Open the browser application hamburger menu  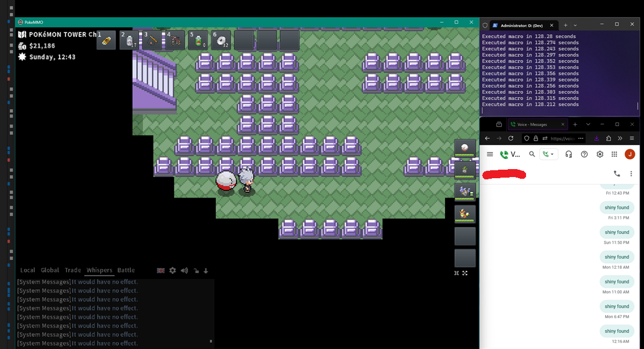click(632, 138)
